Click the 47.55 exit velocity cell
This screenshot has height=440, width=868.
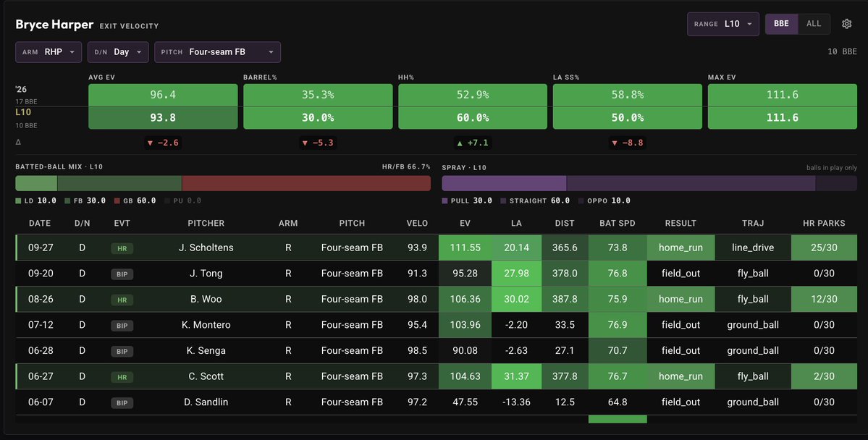pos(465,402)
